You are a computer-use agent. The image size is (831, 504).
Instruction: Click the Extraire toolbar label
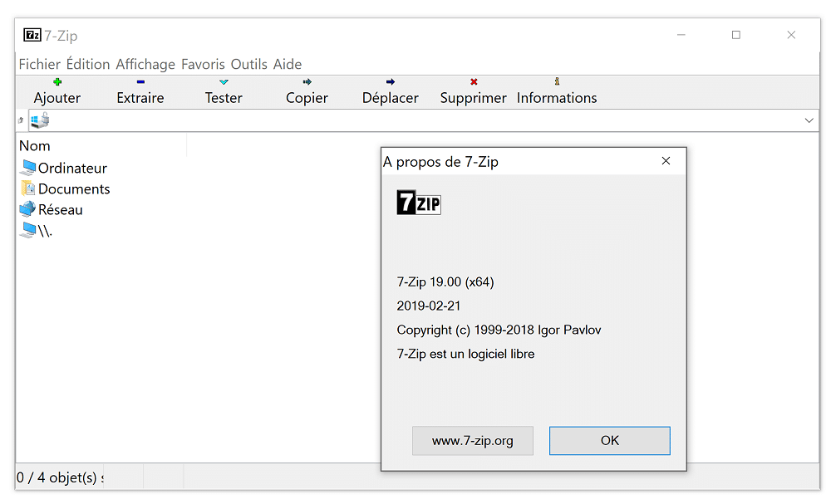click(x=140, y=98)
